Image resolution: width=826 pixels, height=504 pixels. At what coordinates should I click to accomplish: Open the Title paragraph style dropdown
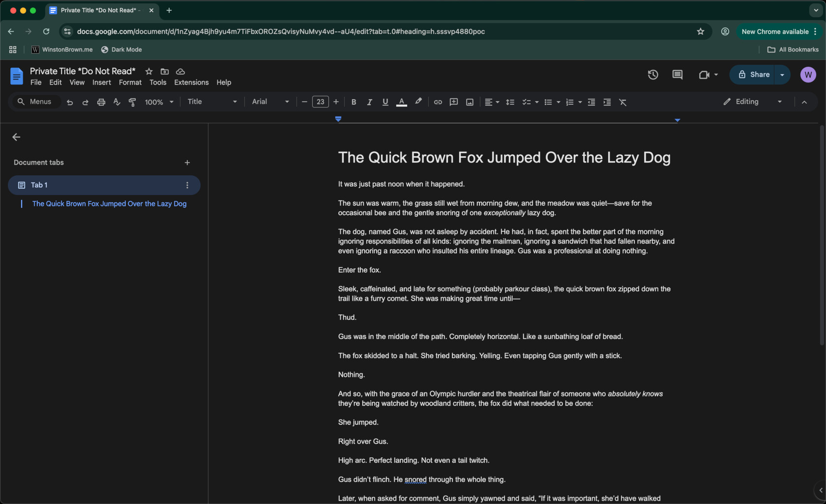pyautogui.click(x=212, y=102)
